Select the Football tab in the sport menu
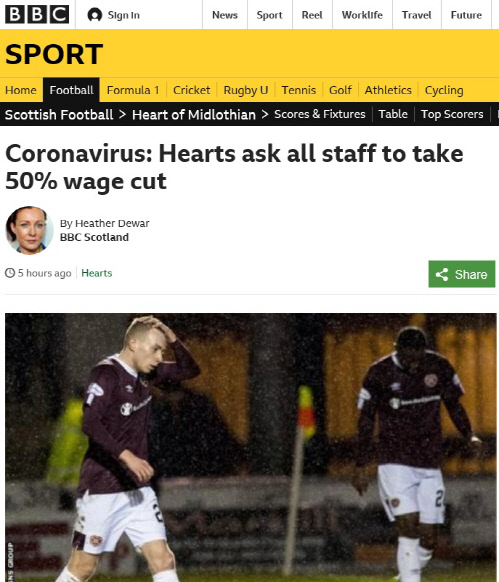This screenshot has height=582, width=499. pyautogui.click(x=71, y=90)
